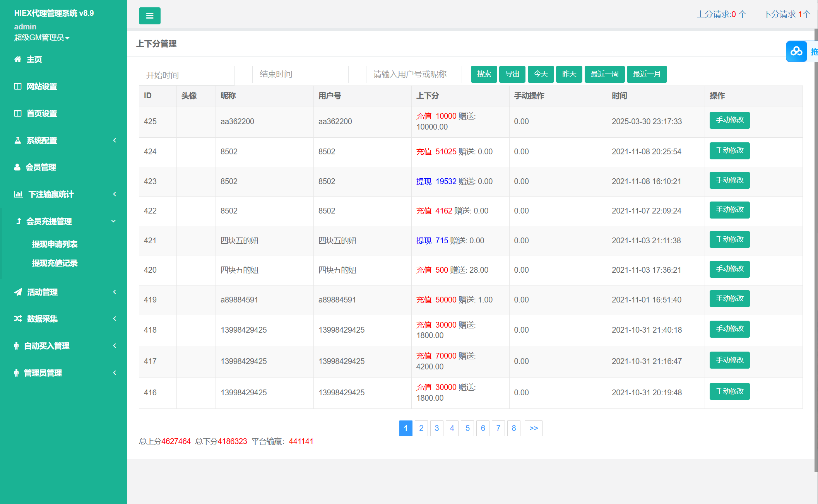Click 手动修改 for record ID 423
The height and width of the screenshot is (504, 818).
(729, 180)
